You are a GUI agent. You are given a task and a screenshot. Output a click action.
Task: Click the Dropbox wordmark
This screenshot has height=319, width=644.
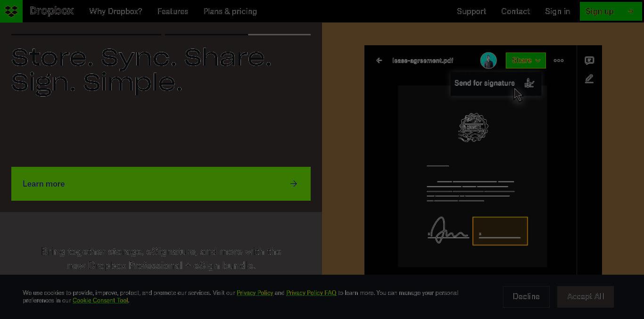point(52,11)
